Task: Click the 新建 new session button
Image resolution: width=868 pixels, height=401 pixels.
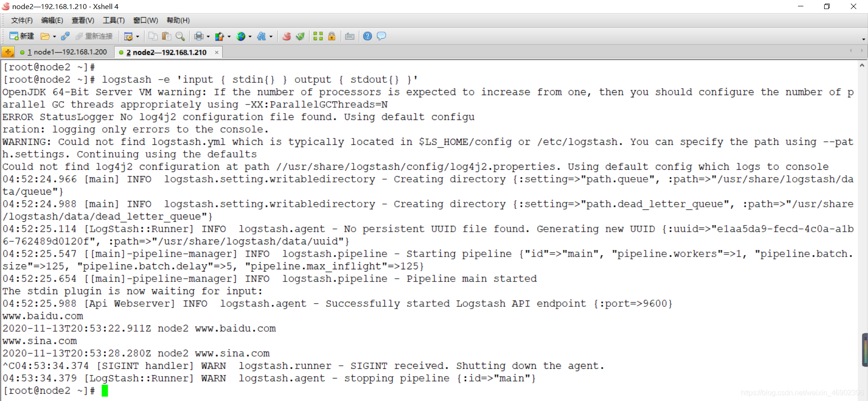Action: click(22, 36)
